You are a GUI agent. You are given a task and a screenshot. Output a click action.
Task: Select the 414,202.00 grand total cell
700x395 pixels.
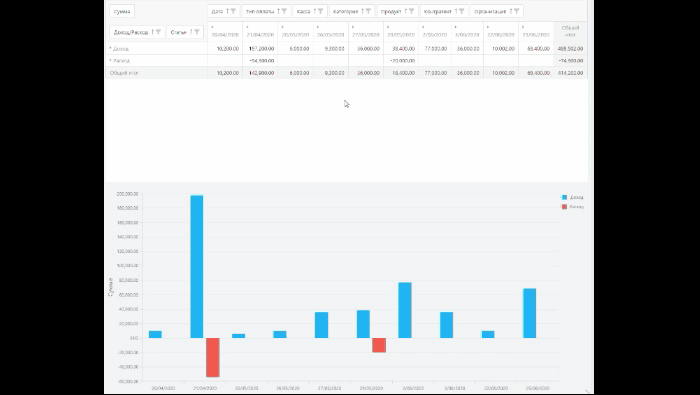(570, 73)
